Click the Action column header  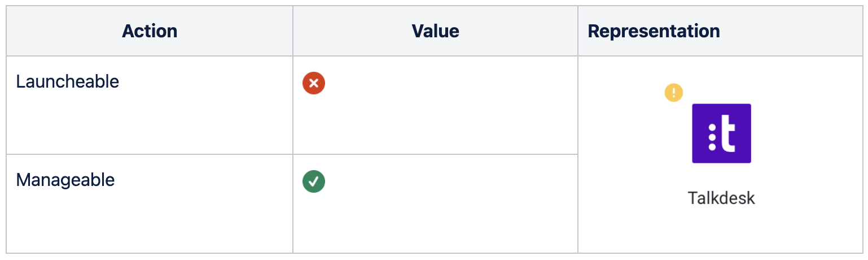(150, 31)
